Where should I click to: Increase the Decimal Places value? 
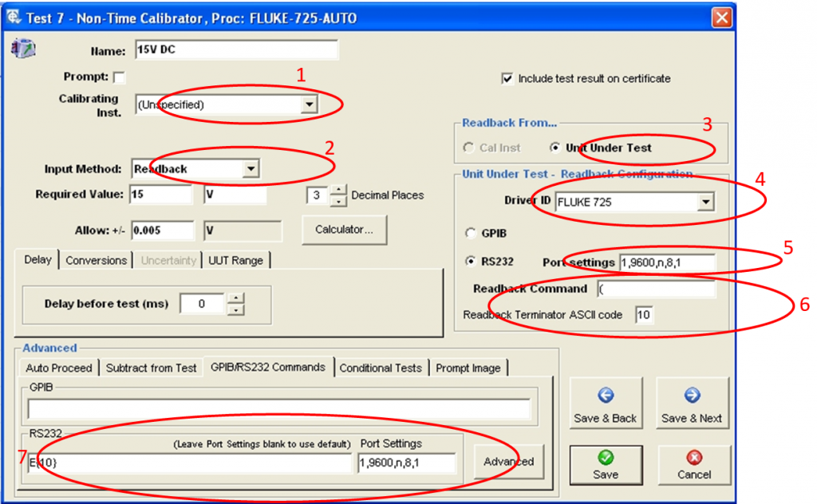click(338, 190)
